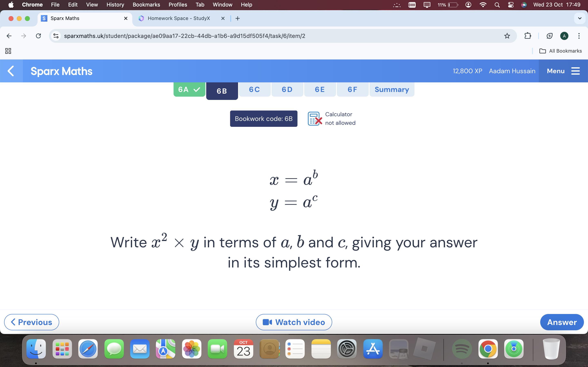Click the Sparx Maths favicon in tab
Viewport: 588px width, 367px height.
point(45,18)
